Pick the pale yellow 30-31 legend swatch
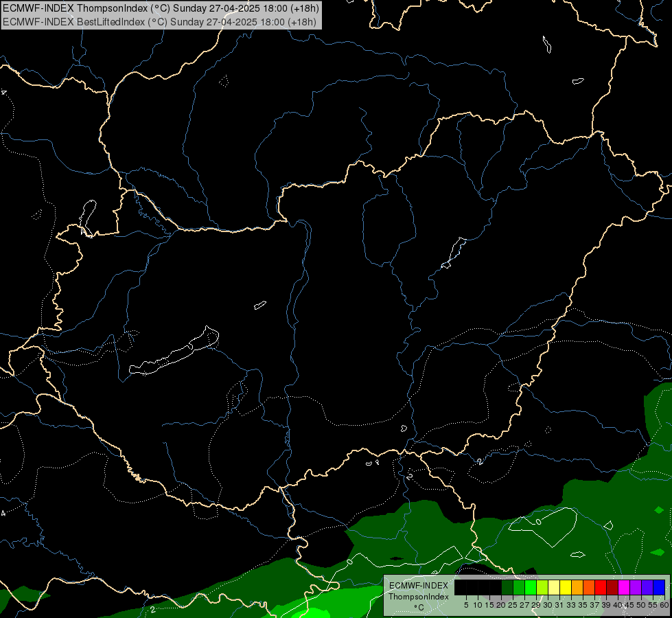 point(554,587)
